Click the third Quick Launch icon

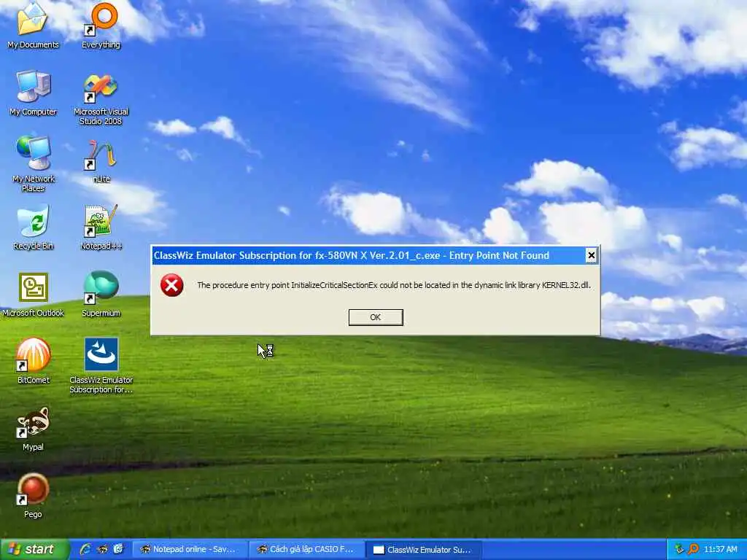click(118, 550)
